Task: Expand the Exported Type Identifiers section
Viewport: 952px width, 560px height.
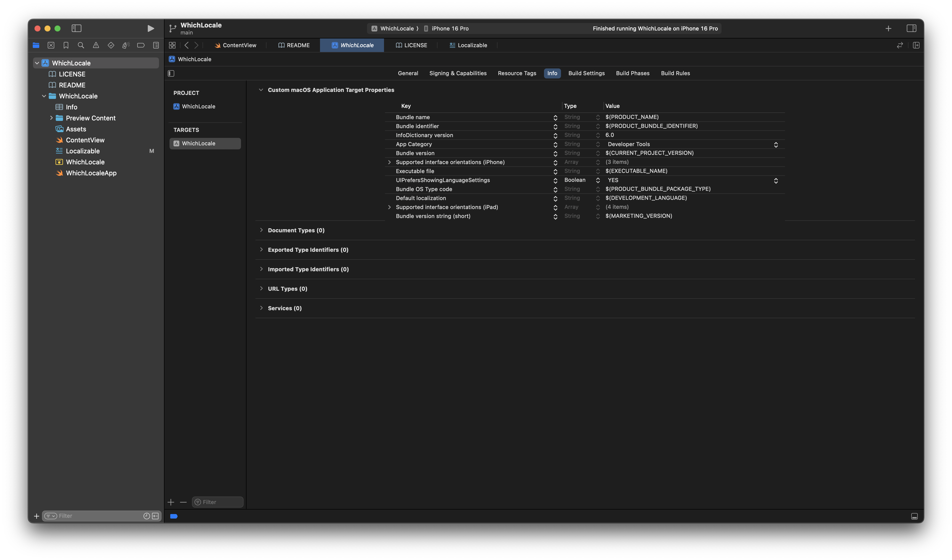Action: click(261, 250)
